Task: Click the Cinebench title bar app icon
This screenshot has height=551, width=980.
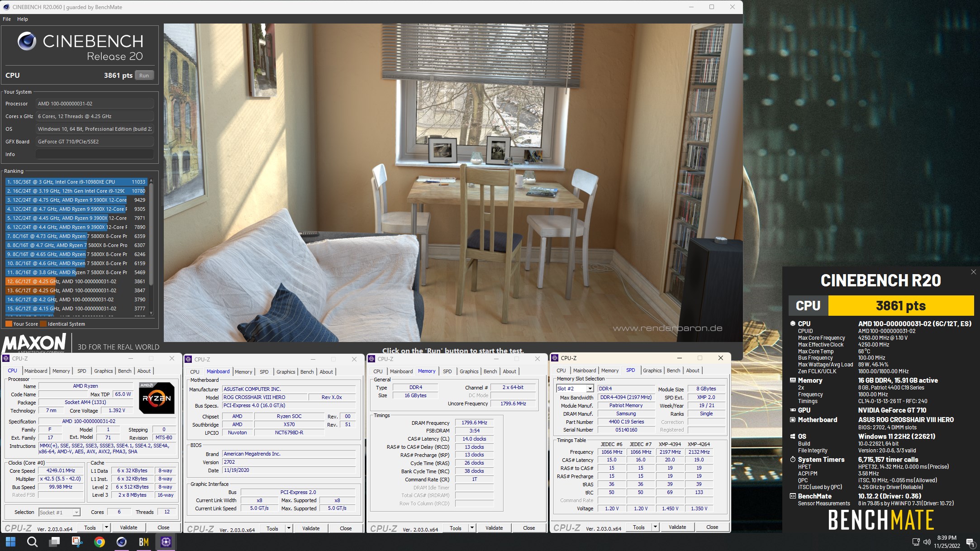Action: (x=6, y=7)
